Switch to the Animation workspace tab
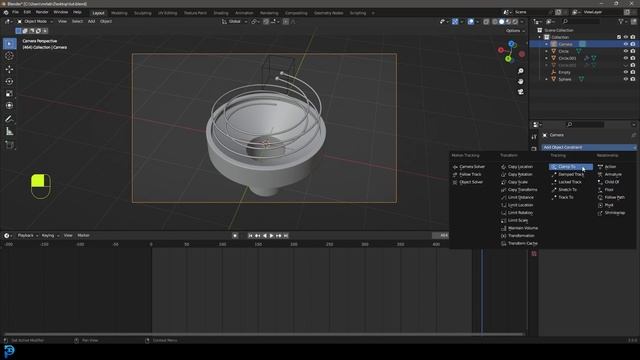The width and height of the screenshot is (640, 360). click(x=244, y=13)
